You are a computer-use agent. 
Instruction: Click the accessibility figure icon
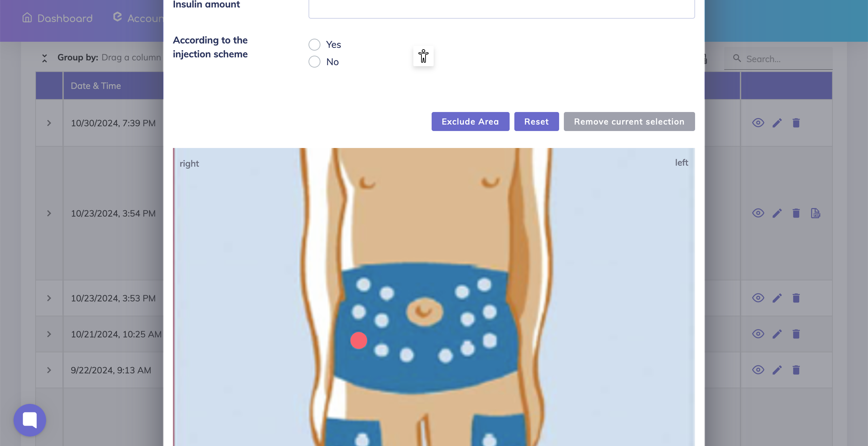pos(423,56)
